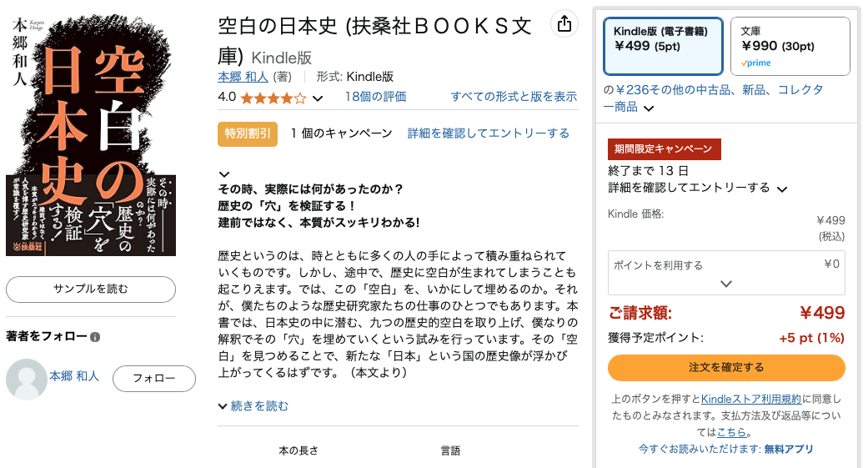Open the star rating dropdown chevron

coord(318,99)
